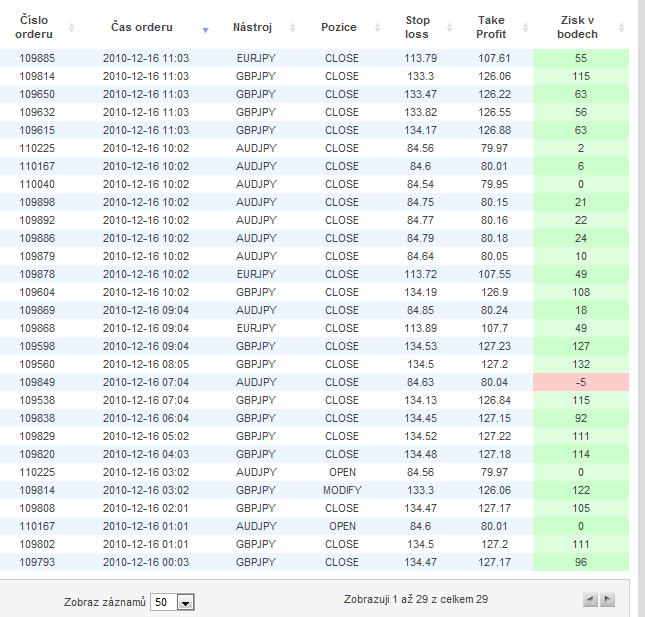The height and width of the screenshot is (617, 645).
Task: Click order number 109793 in last row
Action: 37,562
